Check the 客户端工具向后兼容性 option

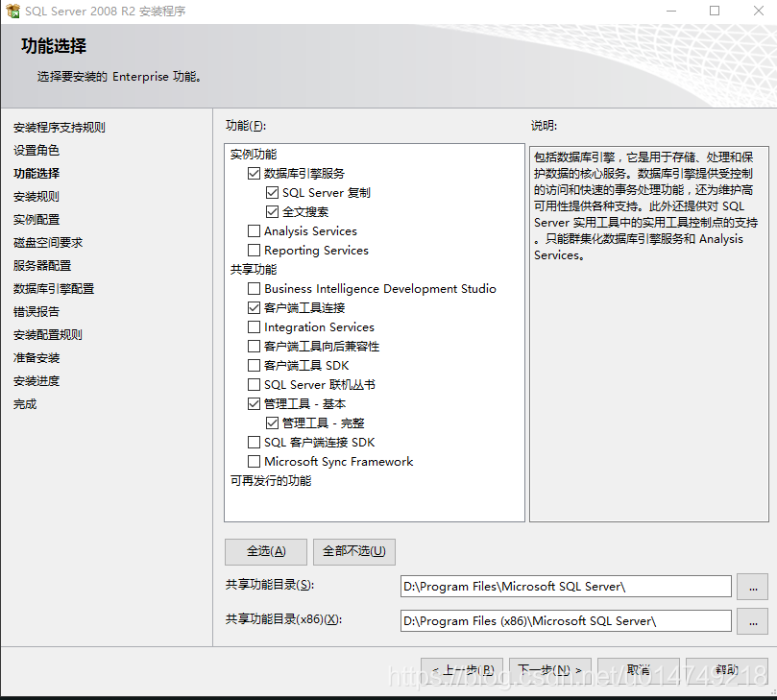pos(254,347)
